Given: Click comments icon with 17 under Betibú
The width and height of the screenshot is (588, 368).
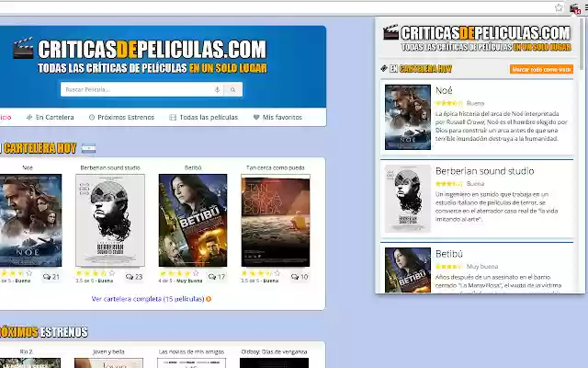Looking at the screenshot, I should (x=212, y=277).
